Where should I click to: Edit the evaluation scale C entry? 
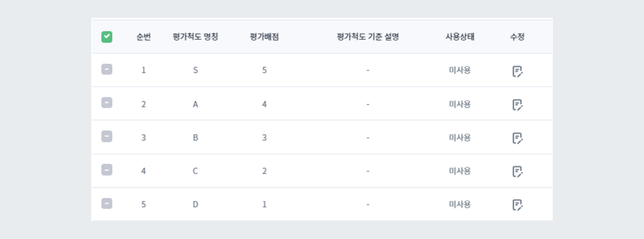click(518, 171)
